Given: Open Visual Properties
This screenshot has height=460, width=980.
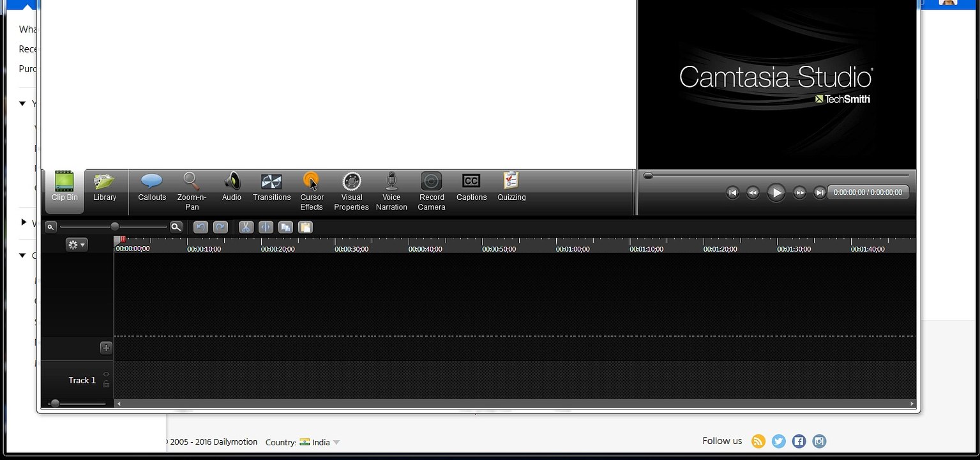Looking at the screenshot, I should pos(351,192).
